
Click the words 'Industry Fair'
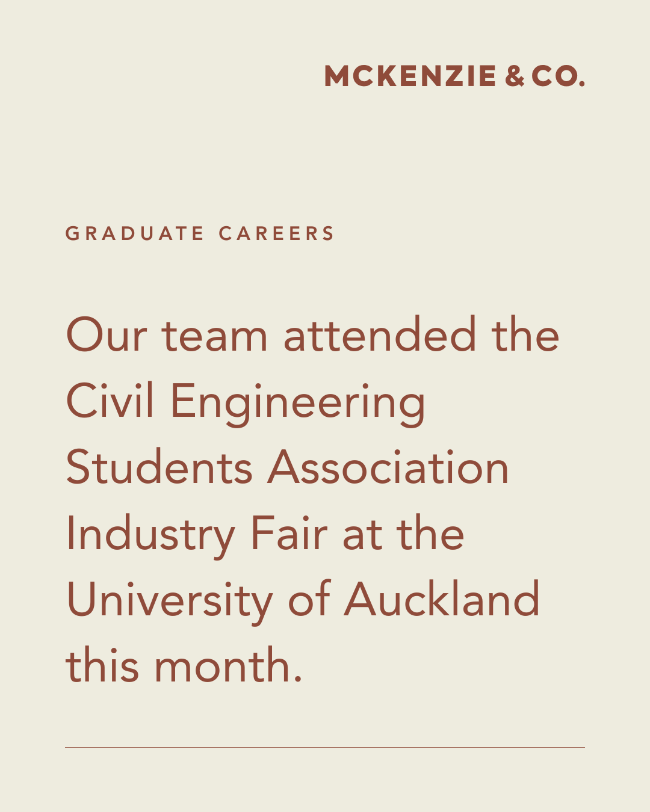(197, 534)
